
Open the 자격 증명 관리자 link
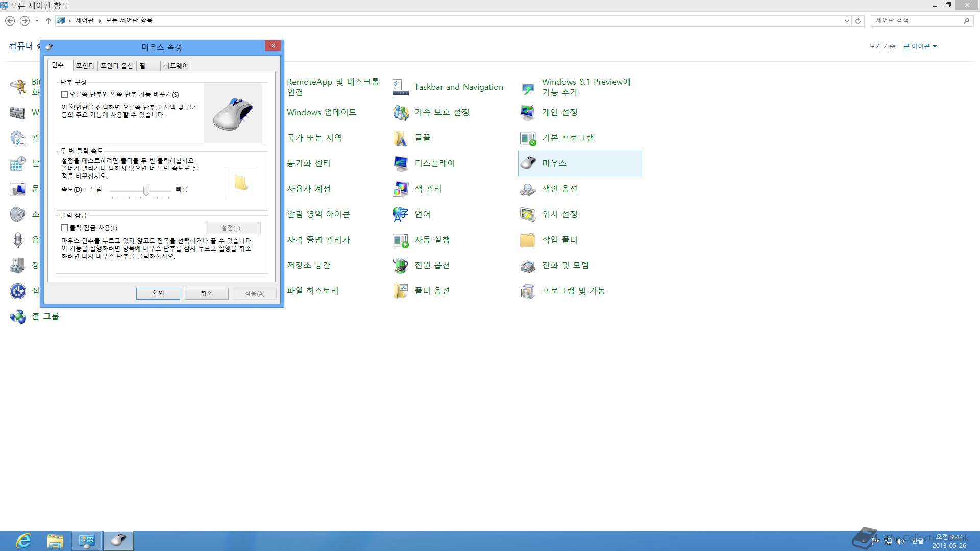click(318, 240)
